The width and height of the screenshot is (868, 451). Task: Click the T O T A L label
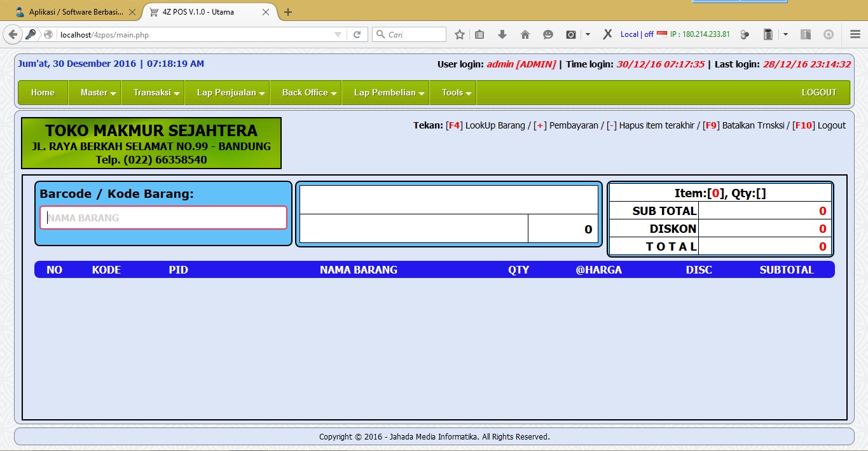671,247
